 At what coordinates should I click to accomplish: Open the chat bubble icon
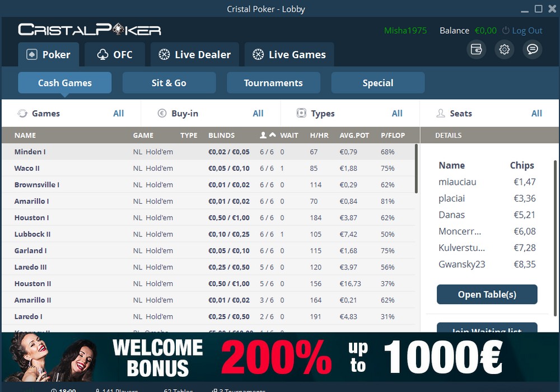532,49
